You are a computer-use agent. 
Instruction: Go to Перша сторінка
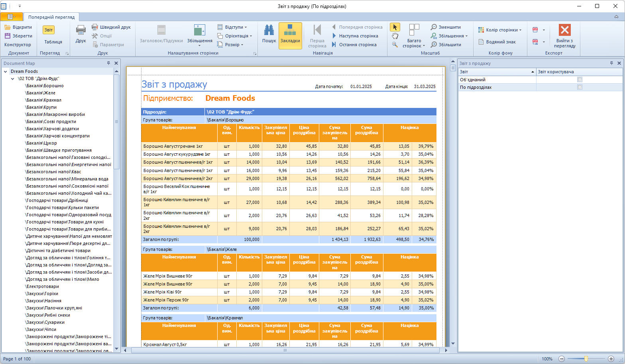click(317, 36)
